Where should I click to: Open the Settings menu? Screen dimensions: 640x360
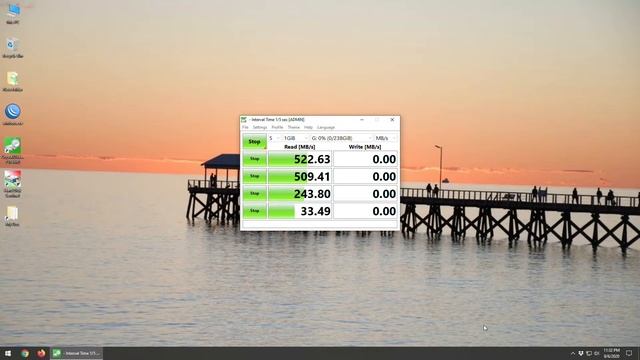(260, 127)
